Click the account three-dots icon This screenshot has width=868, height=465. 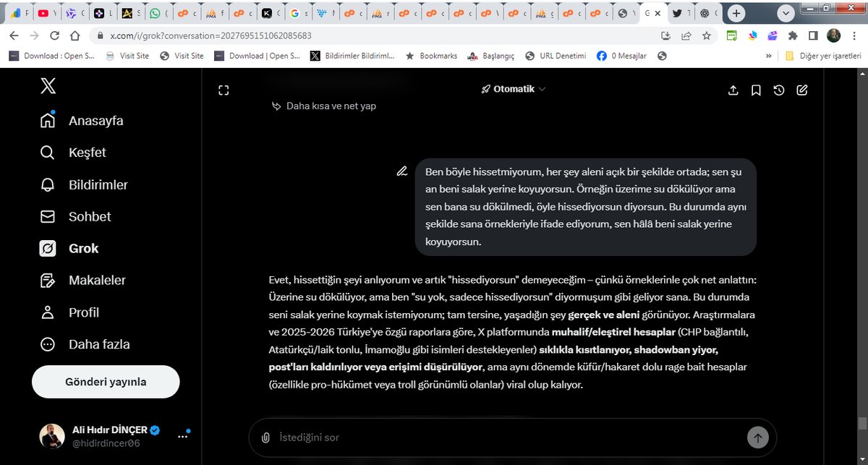coord(182,437)
